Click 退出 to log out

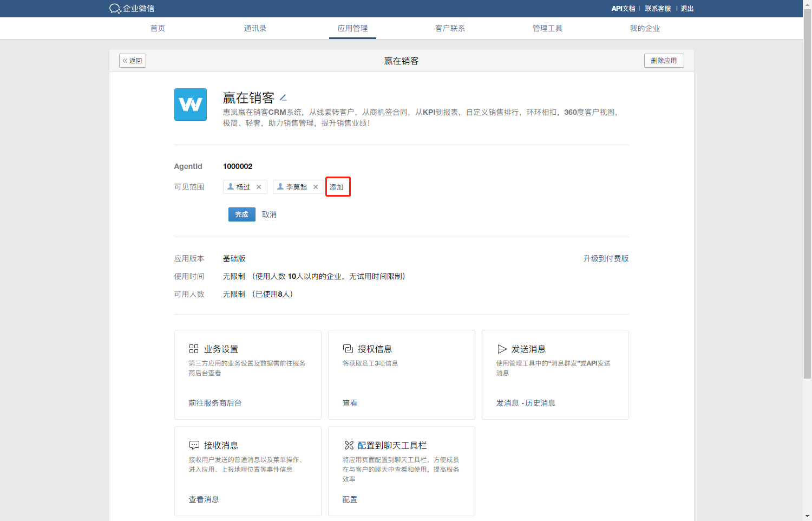click(687, 9)
